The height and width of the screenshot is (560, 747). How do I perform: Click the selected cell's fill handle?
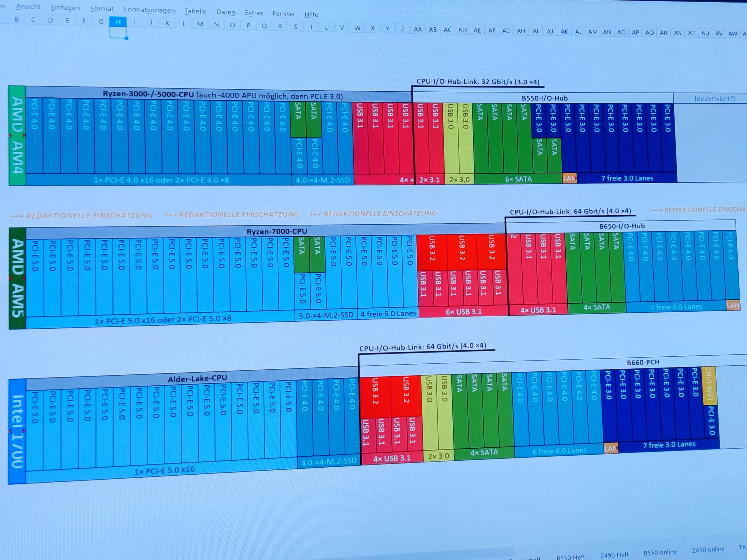coord(126,38)
